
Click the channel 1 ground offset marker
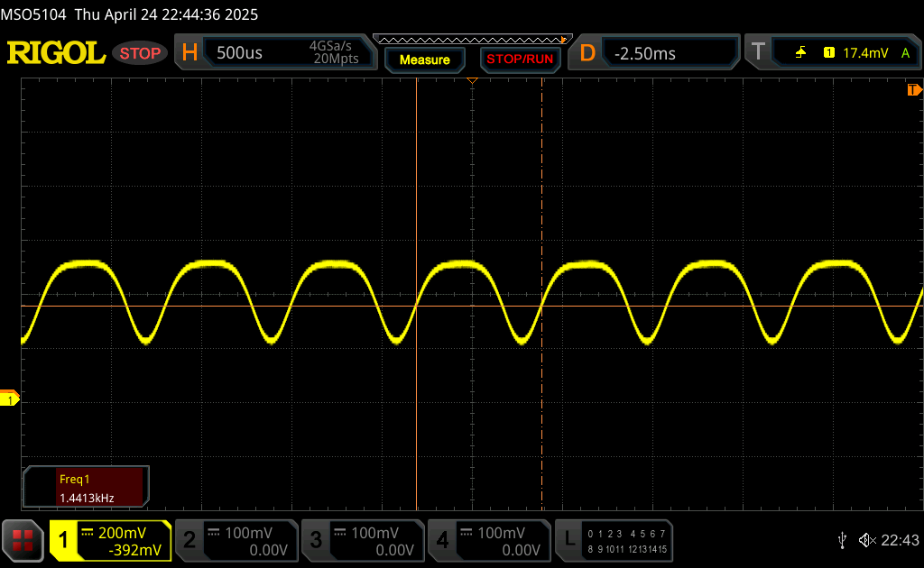pyautogui.click(x=10, y=399)
